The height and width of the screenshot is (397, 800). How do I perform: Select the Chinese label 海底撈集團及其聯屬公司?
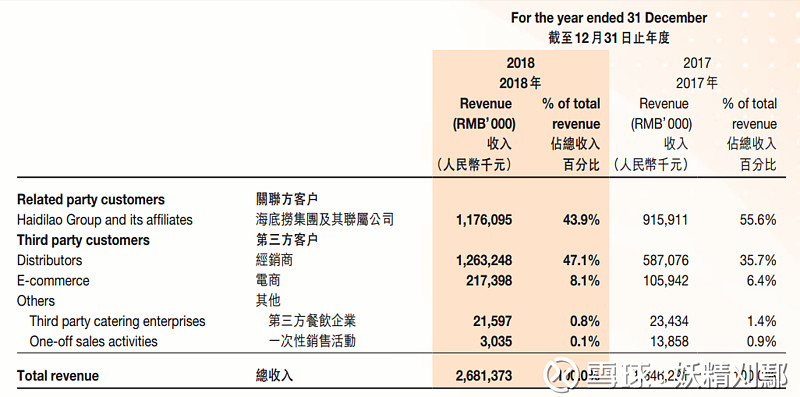click(x=325, y=220)
